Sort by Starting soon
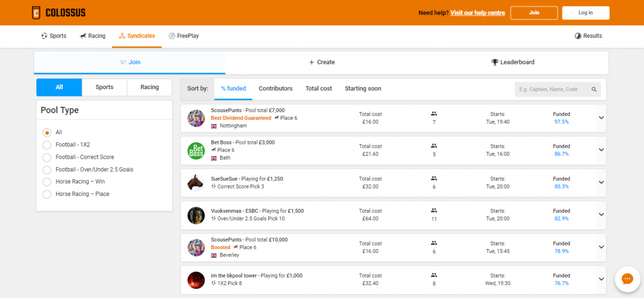The width and height of the screenshot is (644, 298). (363, 89)
